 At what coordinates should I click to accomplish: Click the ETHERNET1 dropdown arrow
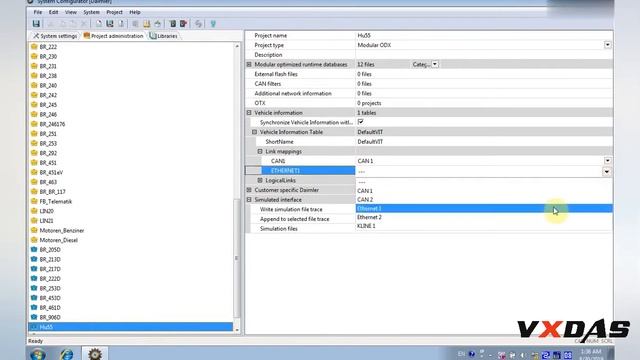coord(607,171)
